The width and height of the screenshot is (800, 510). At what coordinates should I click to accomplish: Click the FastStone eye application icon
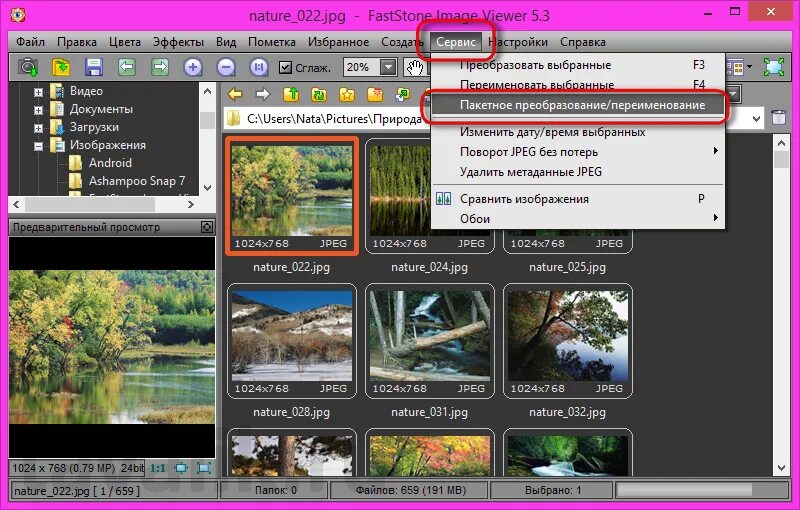click(x=18, y=15)
